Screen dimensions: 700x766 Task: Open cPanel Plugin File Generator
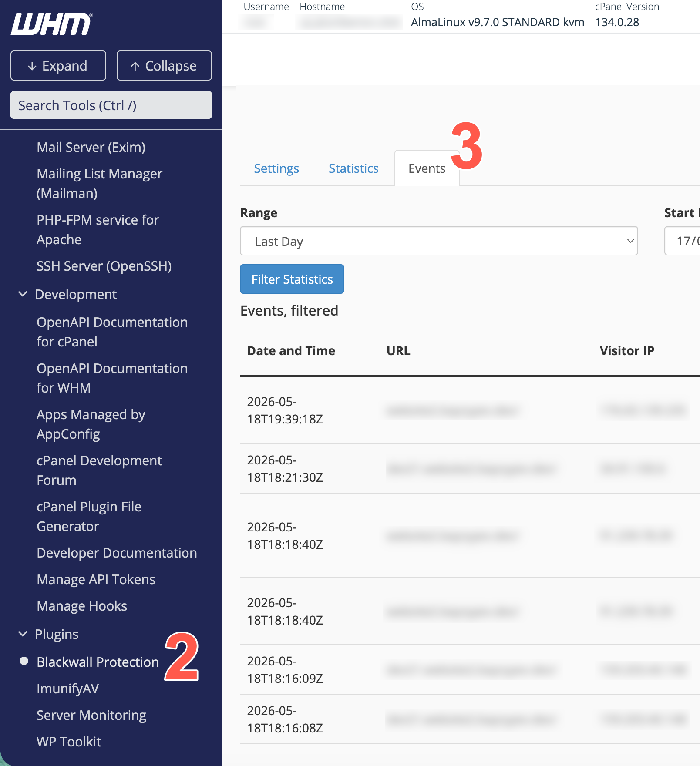point(89,516)
